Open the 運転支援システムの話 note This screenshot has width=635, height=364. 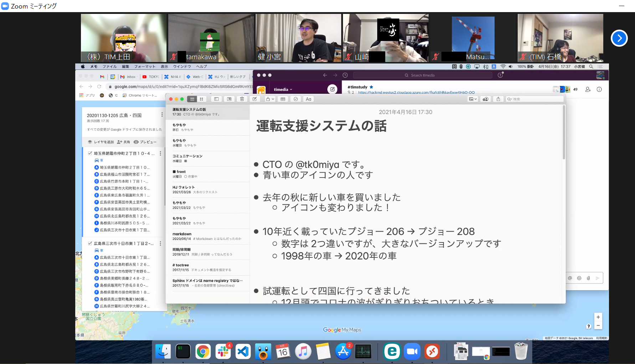pyautogui.click(x=208, y=112)
